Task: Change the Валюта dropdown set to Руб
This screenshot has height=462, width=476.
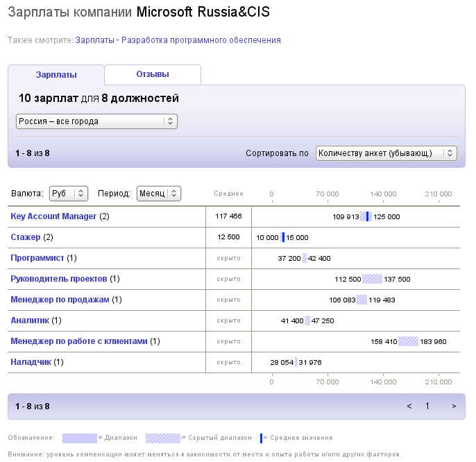Action: click(69, 194)
